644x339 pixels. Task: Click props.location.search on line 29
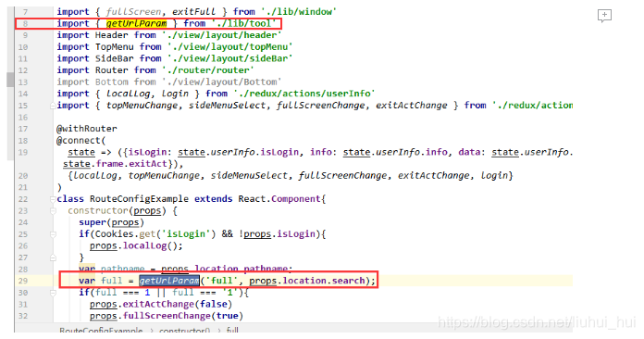307,281
